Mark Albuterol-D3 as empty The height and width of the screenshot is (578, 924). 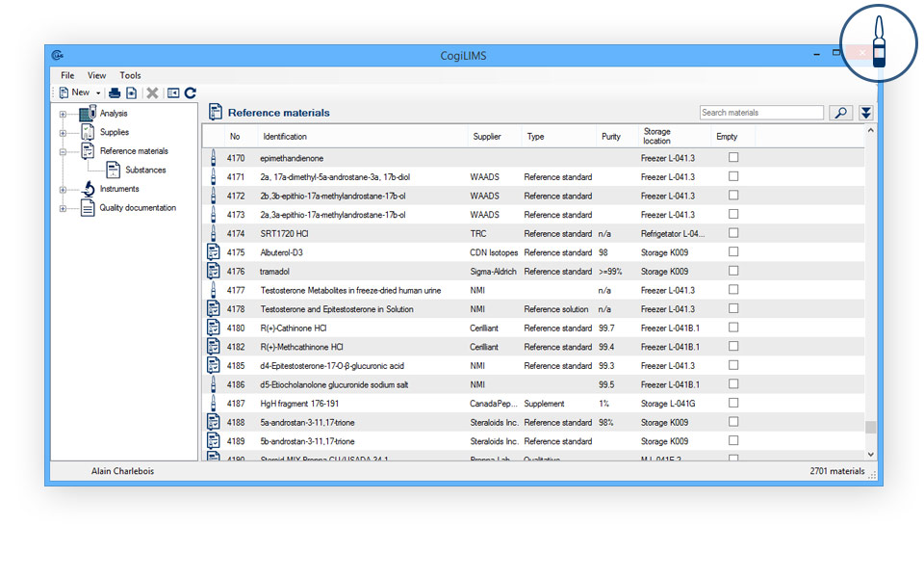click(x=733, y=252)
